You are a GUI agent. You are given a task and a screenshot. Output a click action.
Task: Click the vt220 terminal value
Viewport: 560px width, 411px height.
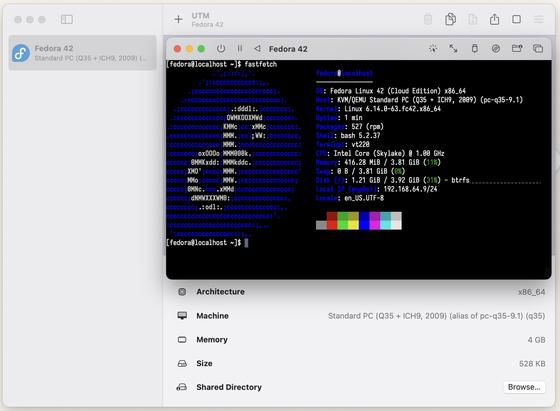pos(360,145)
